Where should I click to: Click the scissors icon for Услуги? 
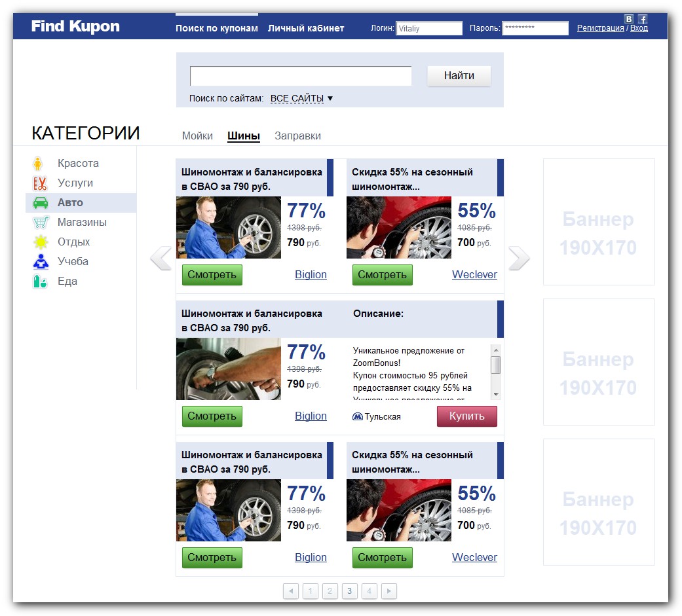coord(40,183)
